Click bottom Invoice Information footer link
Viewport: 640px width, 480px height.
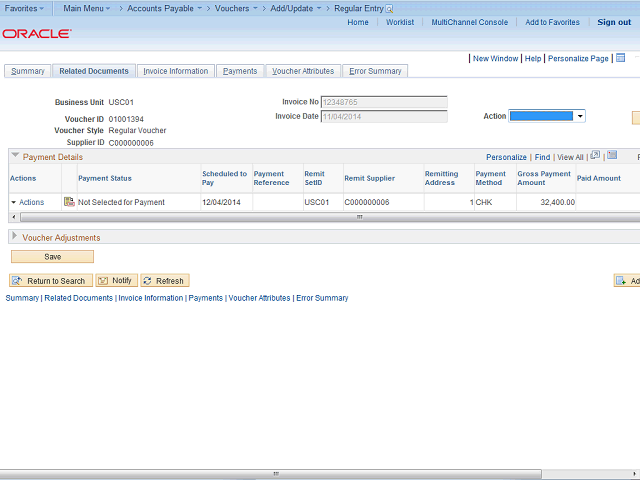click(151, 298)
